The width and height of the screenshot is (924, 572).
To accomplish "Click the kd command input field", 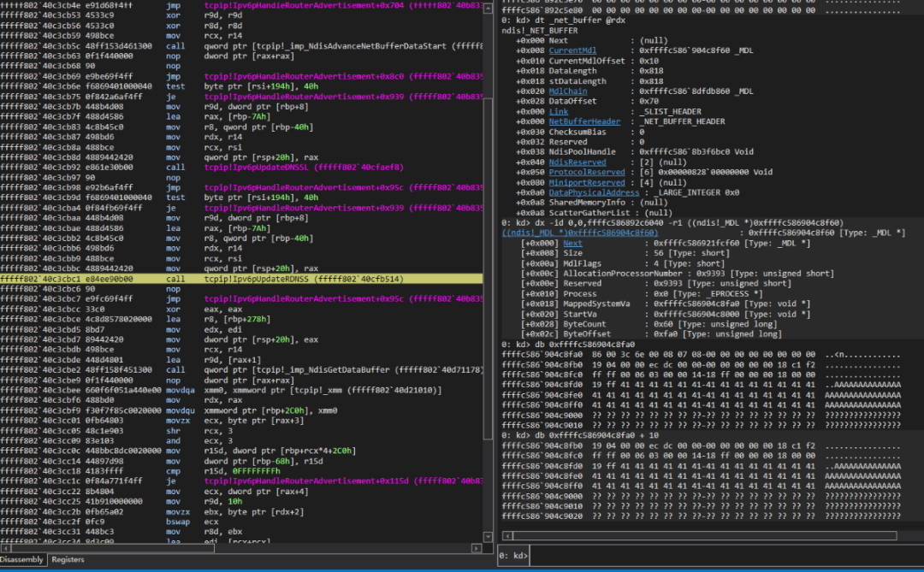I will point(725,556).
